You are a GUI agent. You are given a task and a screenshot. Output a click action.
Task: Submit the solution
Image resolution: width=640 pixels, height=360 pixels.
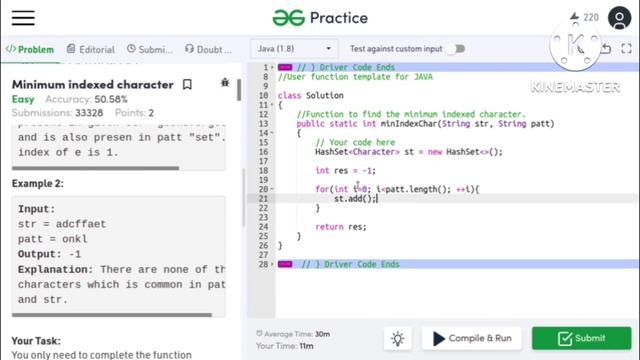pyautogui.click(x=582, y=338)
